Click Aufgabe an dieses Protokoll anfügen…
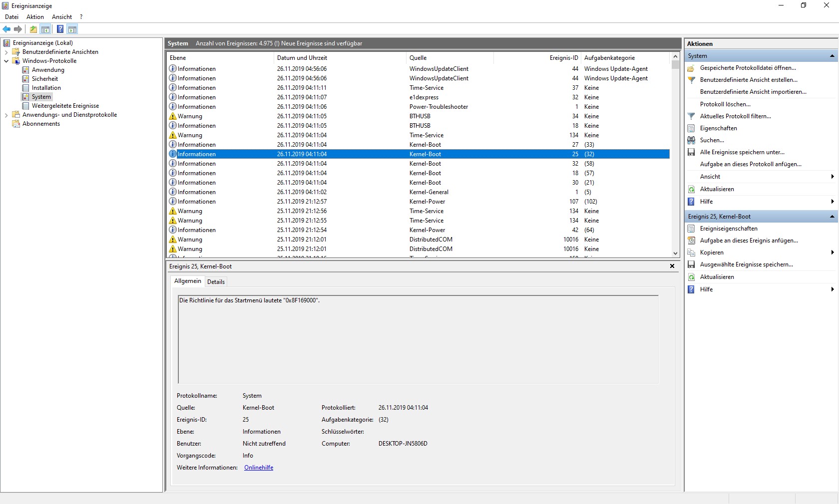The height and width of the screenshot is (504, 839). point(751,164)
